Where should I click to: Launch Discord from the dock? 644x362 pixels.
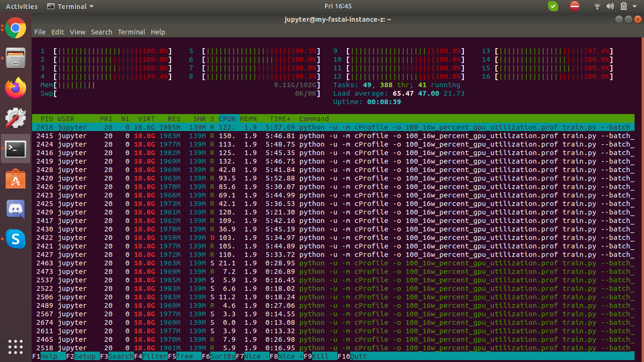16,209
